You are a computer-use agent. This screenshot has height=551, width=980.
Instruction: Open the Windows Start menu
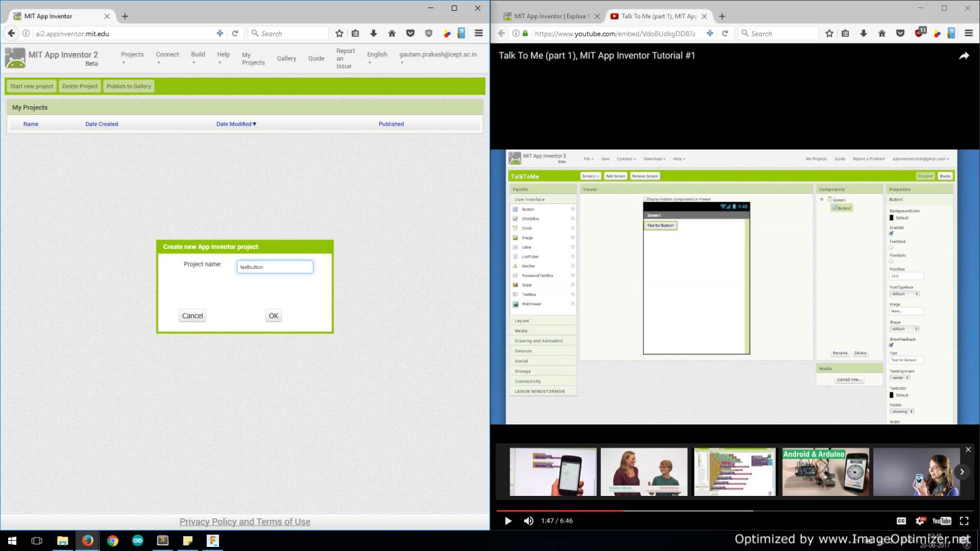12,541
